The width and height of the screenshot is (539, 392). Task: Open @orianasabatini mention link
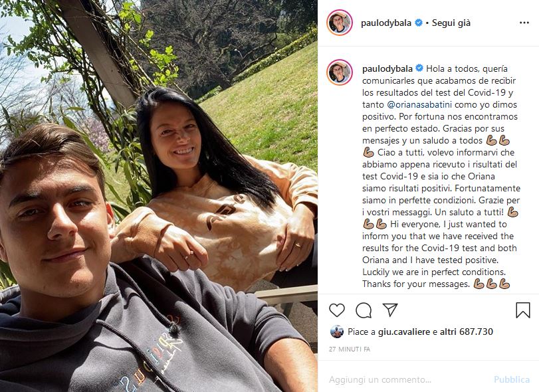[x=419, y=104]
